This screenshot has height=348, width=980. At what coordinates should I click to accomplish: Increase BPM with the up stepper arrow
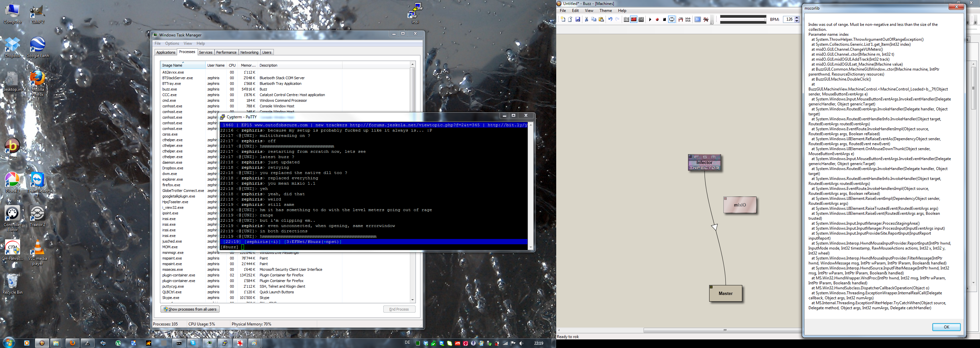click(797, 18)
